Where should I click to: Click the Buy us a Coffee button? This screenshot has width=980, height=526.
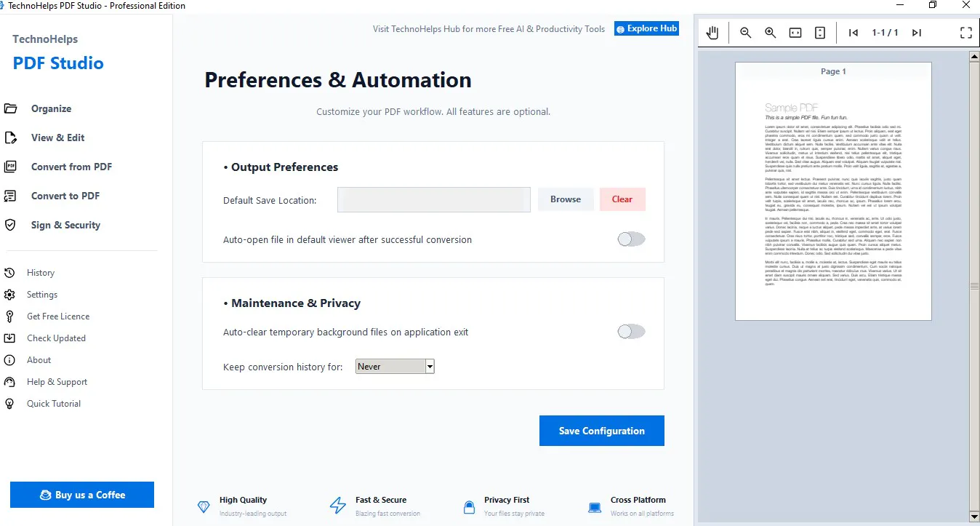tap(82, 495)
